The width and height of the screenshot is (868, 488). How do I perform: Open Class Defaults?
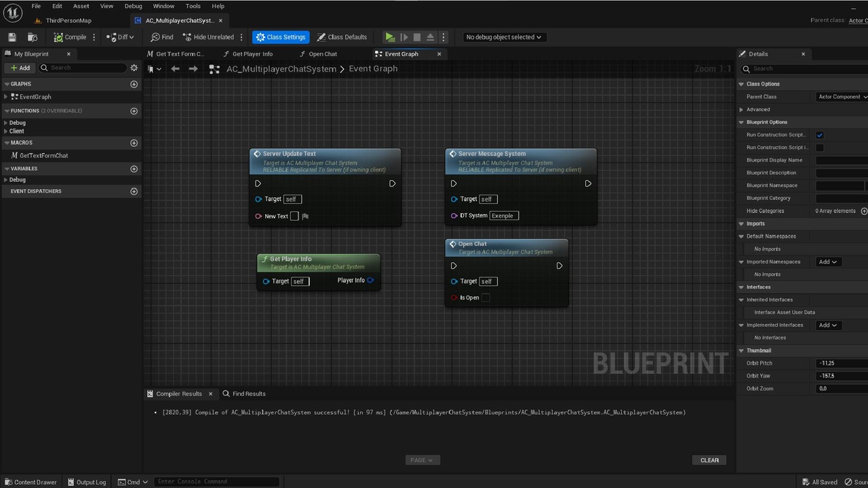tap(342, 37)
